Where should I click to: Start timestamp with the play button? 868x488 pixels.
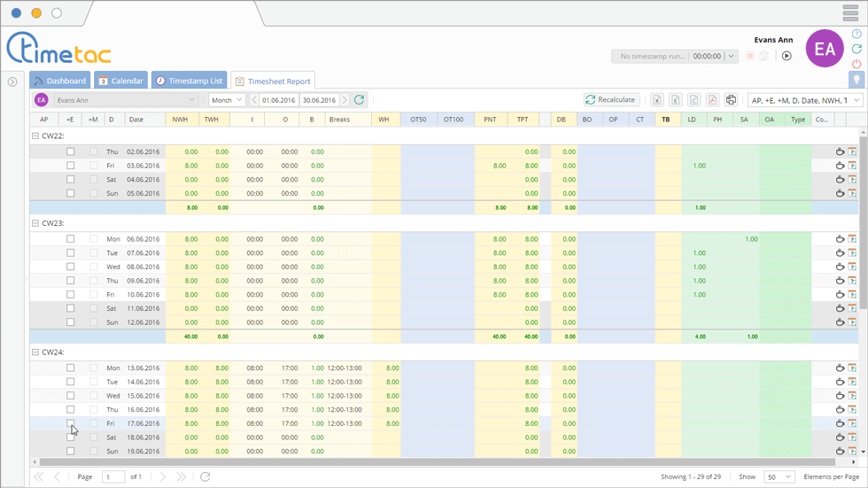(x=787, y=56)
